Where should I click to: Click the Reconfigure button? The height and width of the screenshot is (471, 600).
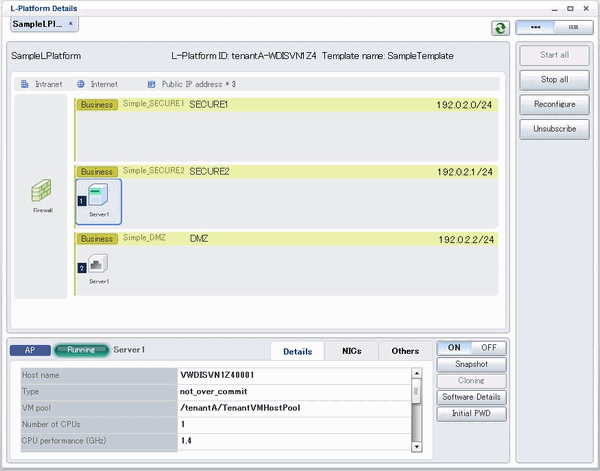pos(554,104)
